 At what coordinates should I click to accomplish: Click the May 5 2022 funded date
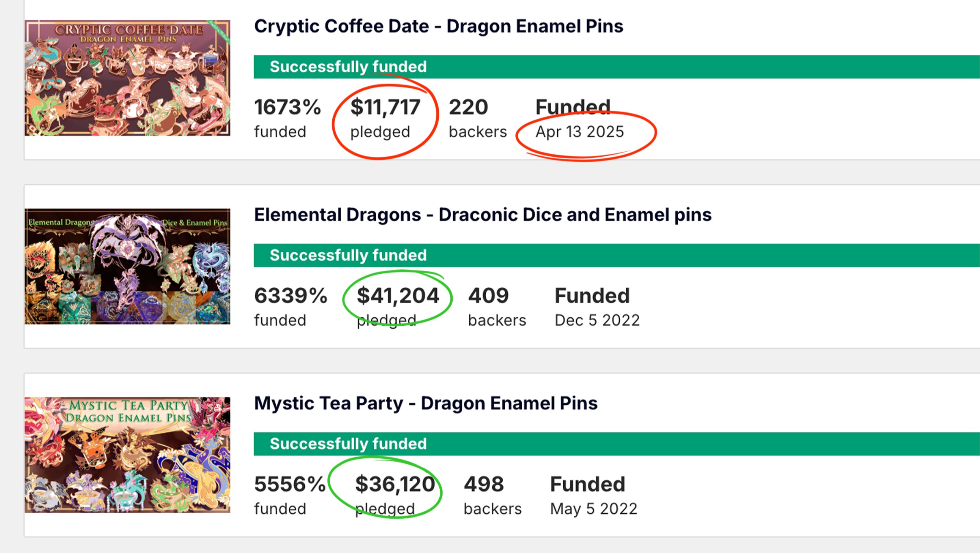click(594, 509)
